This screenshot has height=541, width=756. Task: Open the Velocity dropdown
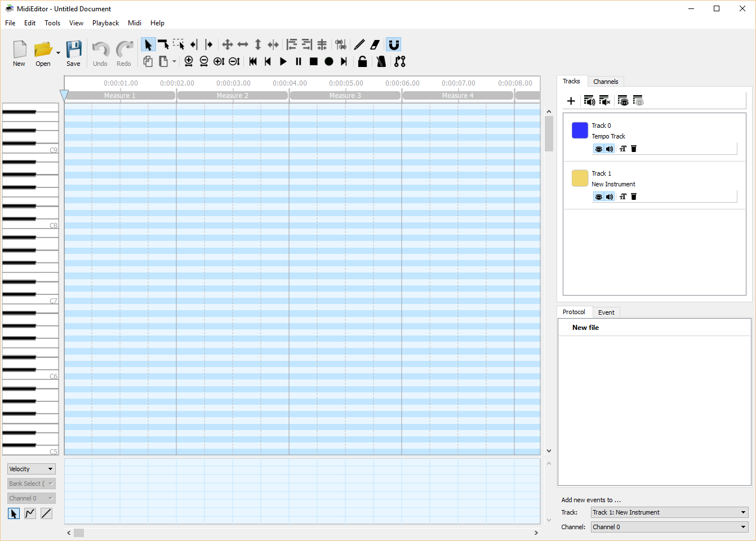coord(31,469)
